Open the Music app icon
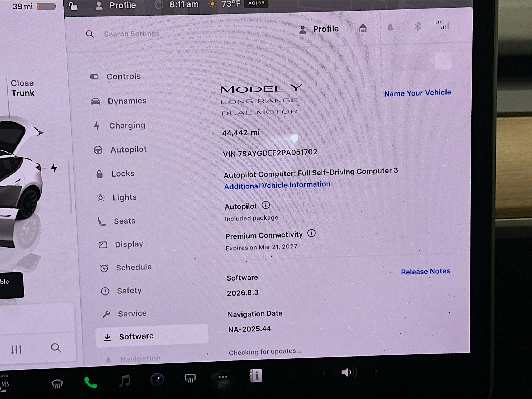Image resolution: width=532 pixels, height=399 pixels. (x=125, y=381)
